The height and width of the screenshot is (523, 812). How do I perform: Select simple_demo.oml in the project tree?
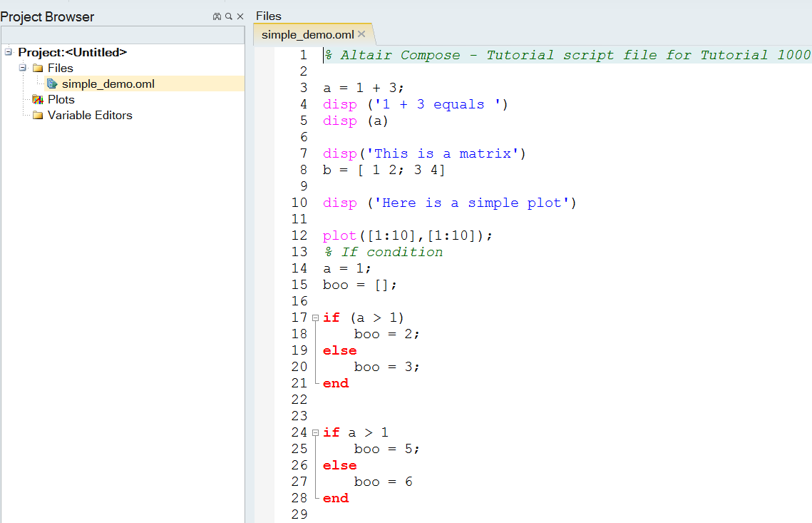coord(108,84)
